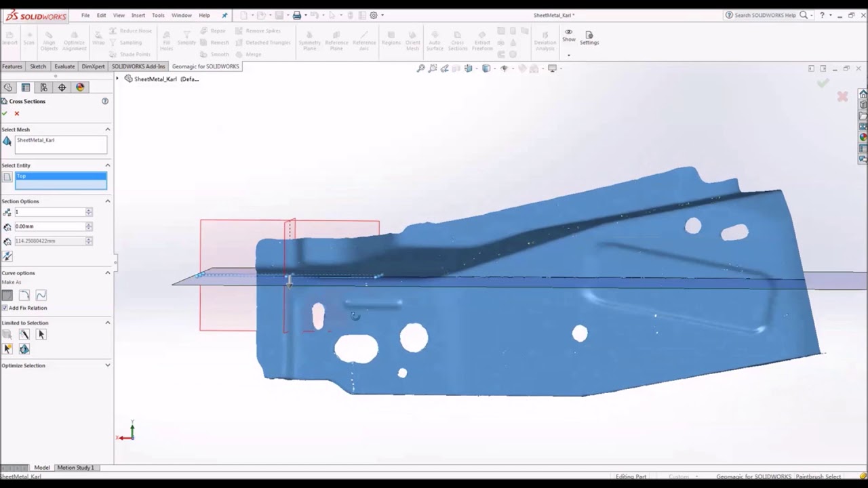The image size is (868, 488).
Task: Select the black arrow selection tool in Limited to Selection
Action: point(41,334)
